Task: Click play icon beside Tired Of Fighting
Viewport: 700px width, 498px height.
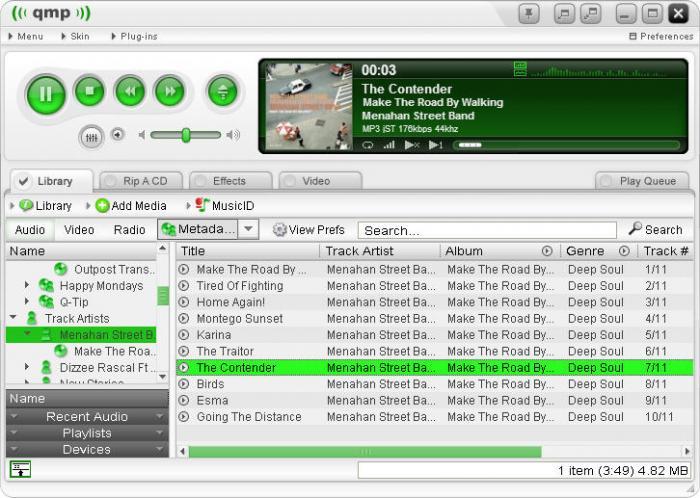Action: (x=183, y=286)
